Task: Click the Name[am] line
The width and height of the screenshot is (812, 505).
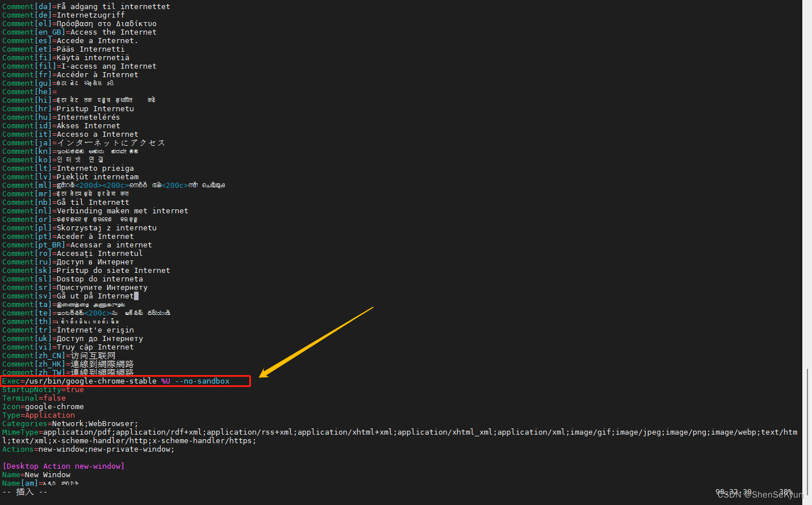Action: tap(40, 483)
